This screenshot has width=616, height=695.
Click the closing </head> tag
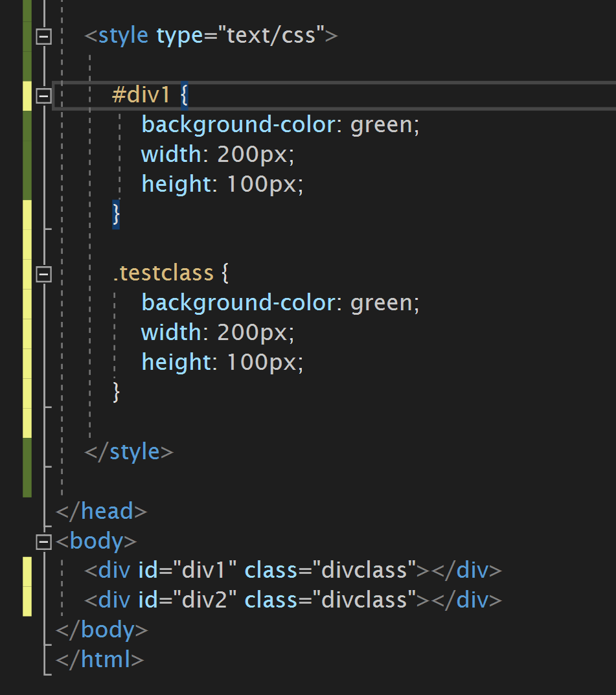coord(100,511)
